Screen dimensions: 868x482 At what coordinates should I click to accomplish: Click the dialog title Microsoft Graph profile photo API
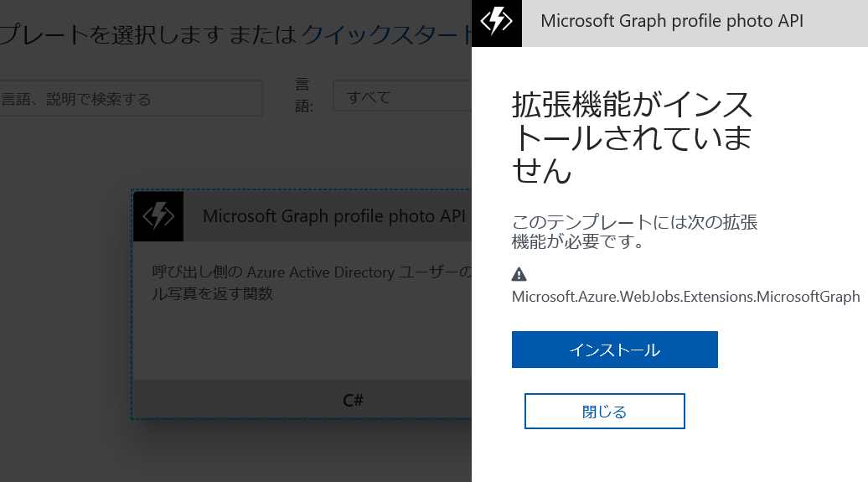pos(671,21)
